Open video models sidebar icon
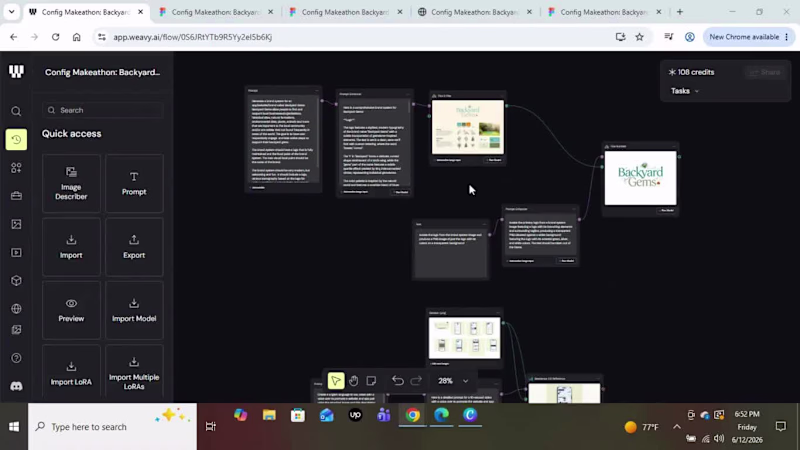This screenshot has height=450, width=800. (x=16, y=253)
